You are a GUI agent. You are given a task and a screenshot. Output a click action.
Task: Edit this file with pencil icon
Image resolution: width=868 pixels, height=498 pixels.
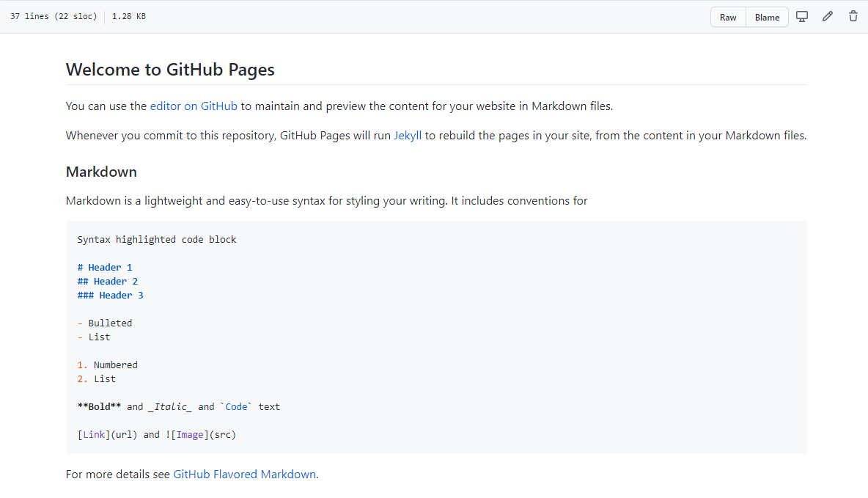point(828,17)
